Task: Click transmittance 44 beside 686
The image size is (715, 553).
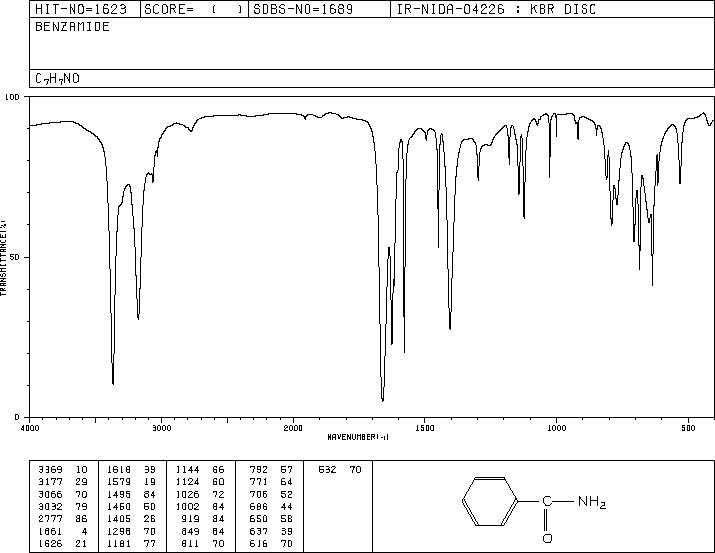Action: 287,506
